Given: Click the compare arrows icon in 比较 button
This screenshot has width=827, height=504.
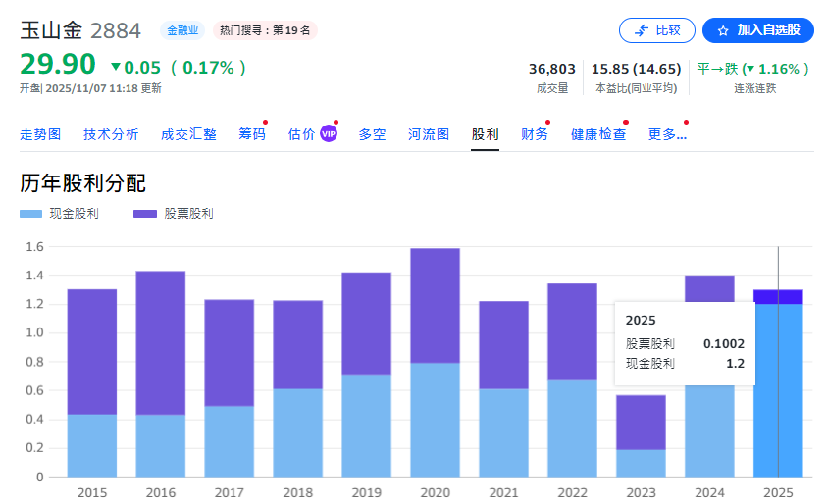Looking at the screenshot, I should tap(642, 30).
